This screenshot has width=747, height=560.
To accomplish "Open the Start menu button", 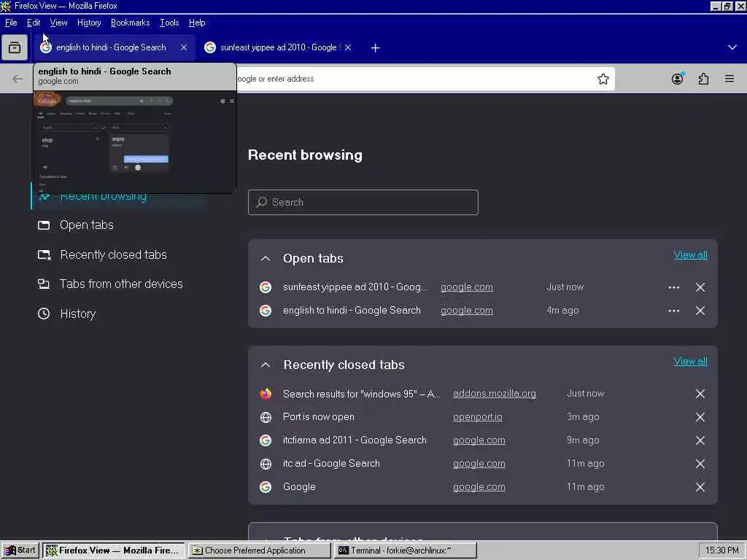I will [20, 551].
